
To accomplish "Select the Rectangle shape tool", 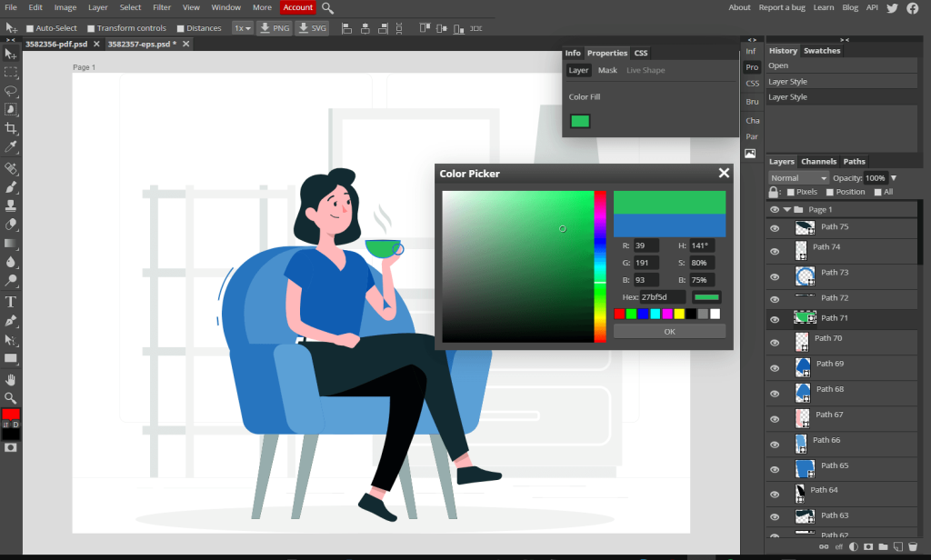I will pos(11,358).
